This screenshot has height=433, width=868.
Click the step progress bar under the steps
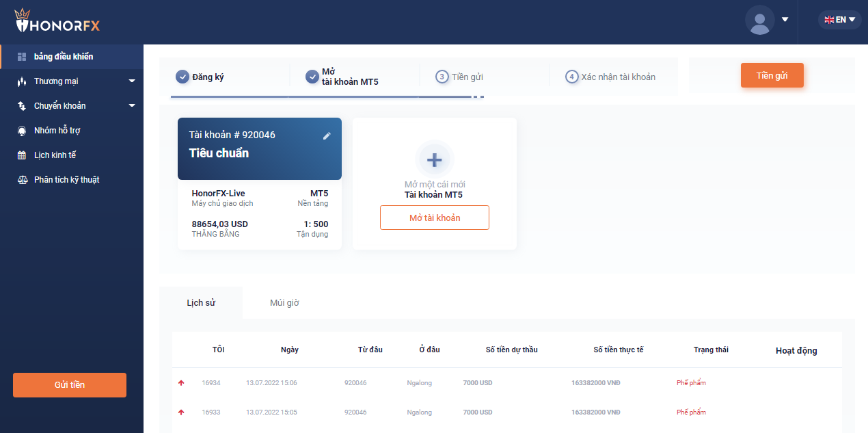coord(321,97)
